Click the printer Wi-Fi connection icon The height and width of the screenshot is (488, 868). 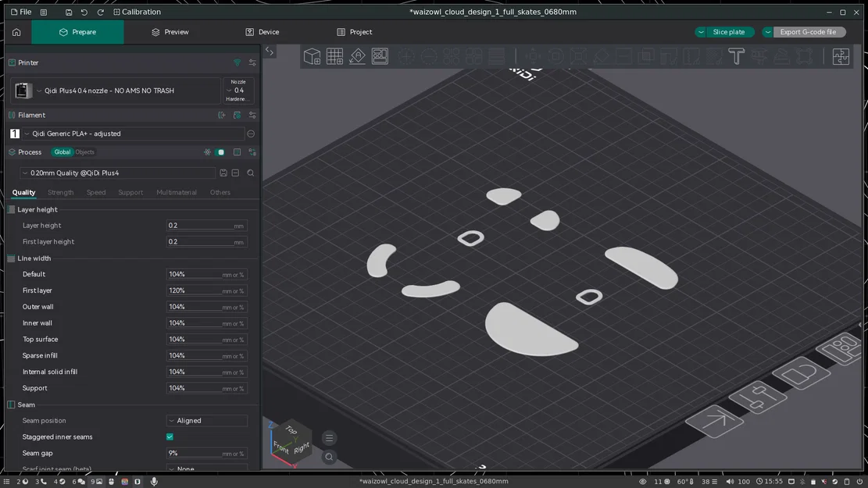click(x=237, y=62)
